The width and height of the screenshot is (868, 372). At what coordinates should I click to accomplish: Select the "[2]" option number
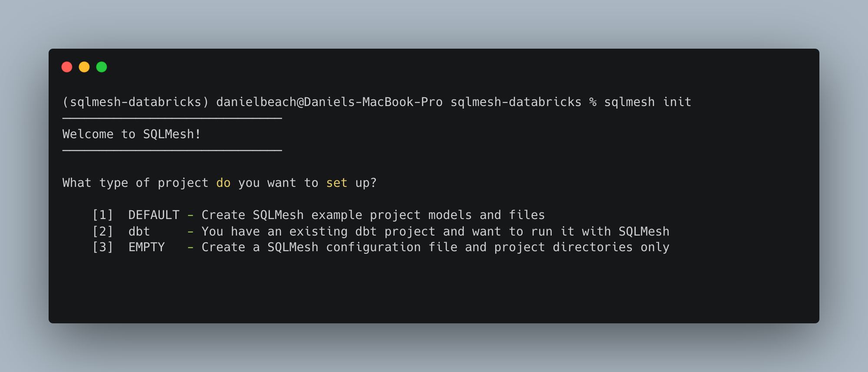click(102, 232)
